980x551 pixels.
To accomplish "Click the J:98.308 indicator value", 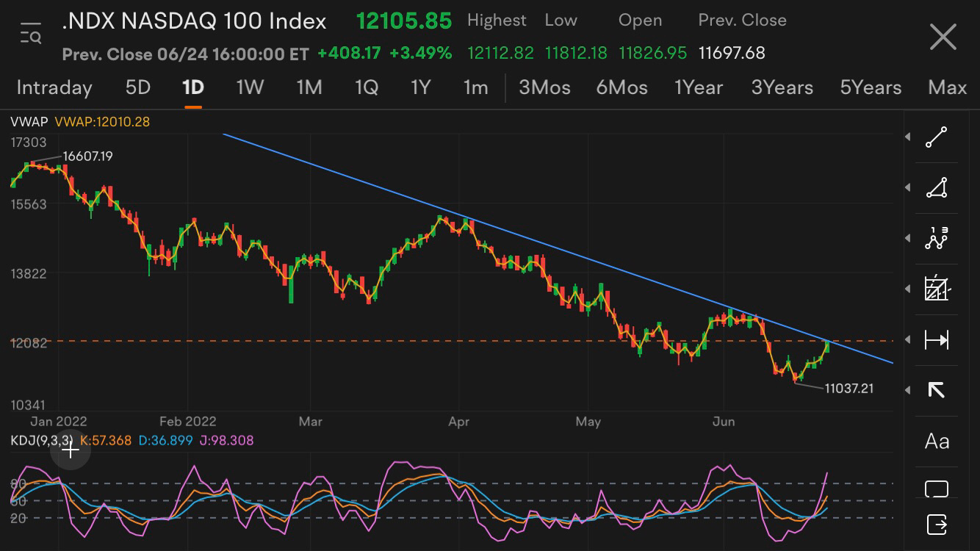I will [227, 440].
